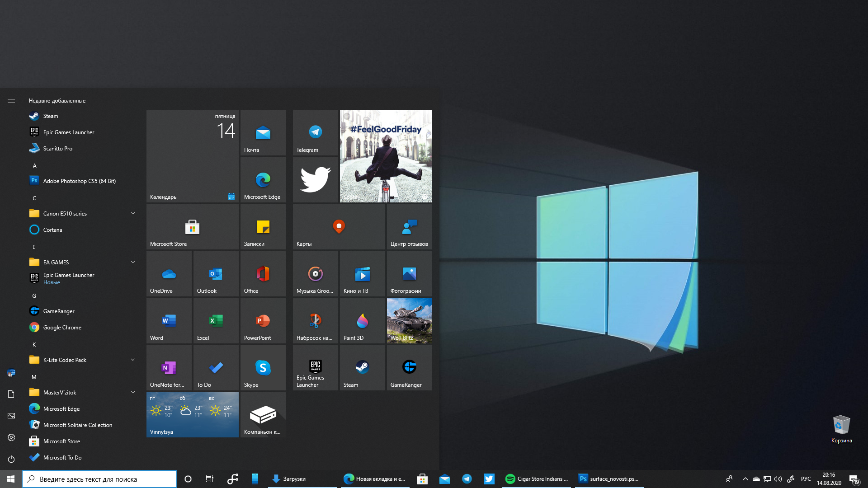The image size is (868, 488).
Task: Open the Settings gear in Start sidebar
Action: pos(11,437)
